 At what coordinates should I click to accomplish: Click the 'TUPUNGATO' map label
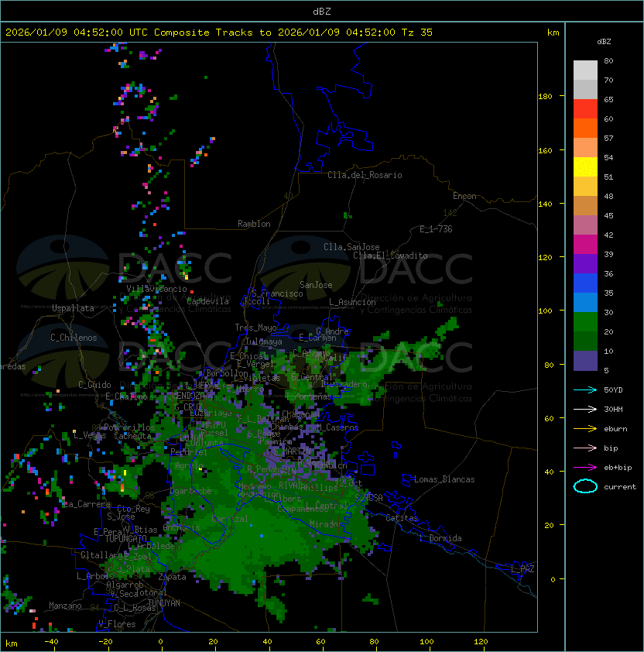(125, 538)
